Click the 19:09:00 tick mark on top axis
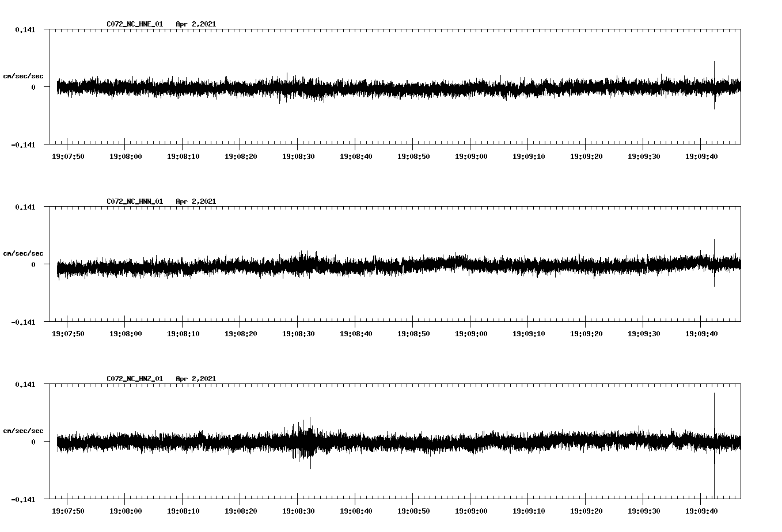782x532 pixels. point(470,144)
